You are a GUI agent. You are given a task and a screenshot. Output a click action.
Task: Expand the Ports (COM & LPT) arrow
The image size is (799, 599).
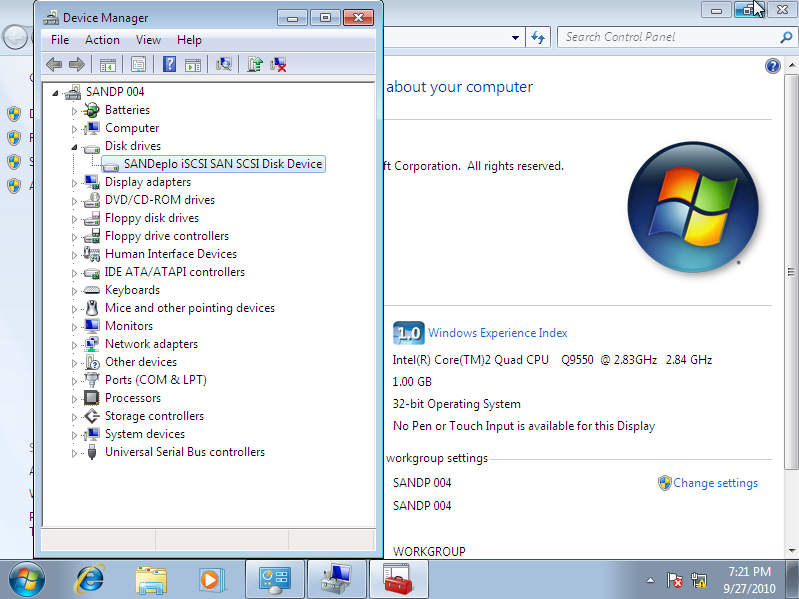pos(74,381)
